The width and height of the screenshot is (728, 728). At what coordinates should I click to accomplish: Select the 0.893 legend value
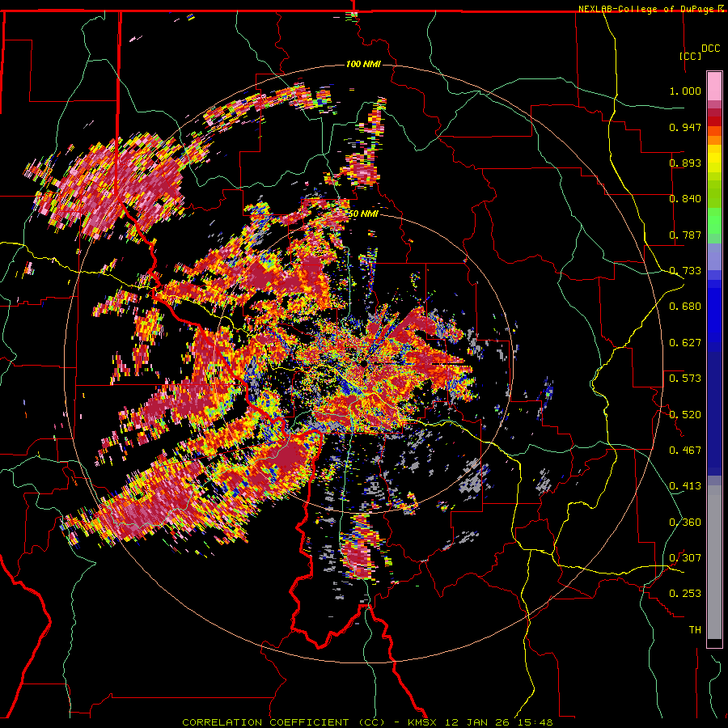click(685, 163)
